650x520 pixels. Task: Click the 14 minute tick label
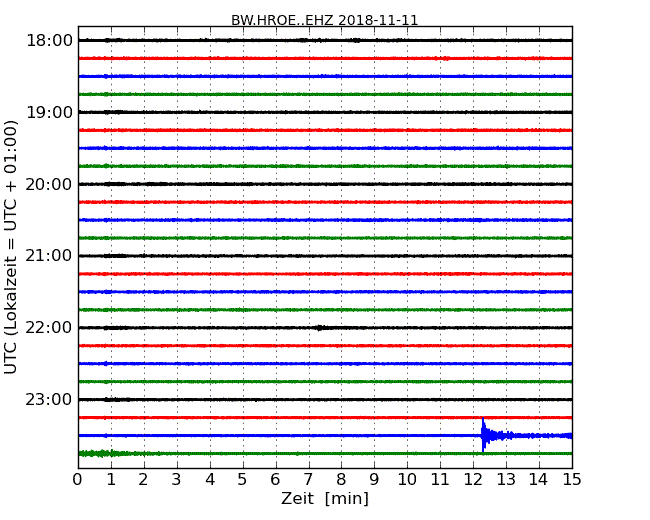click(x=539, y=480)
